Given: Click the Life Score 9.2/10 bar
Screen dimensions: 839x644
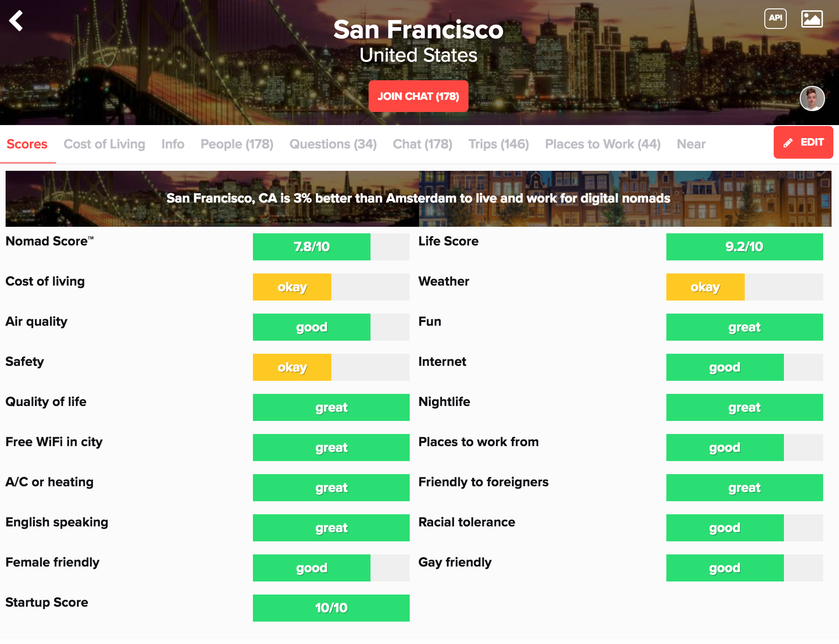Looking at the screenshot, I should pos(744,247).
